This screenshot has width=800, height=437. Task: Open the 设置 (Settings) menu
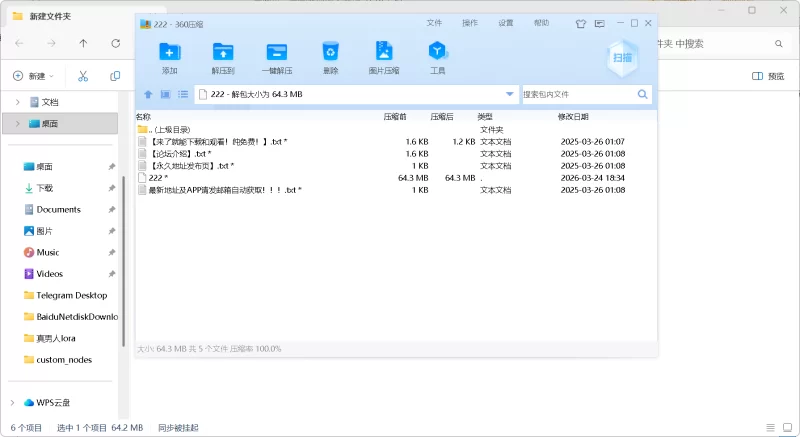(x=506, y=23)
